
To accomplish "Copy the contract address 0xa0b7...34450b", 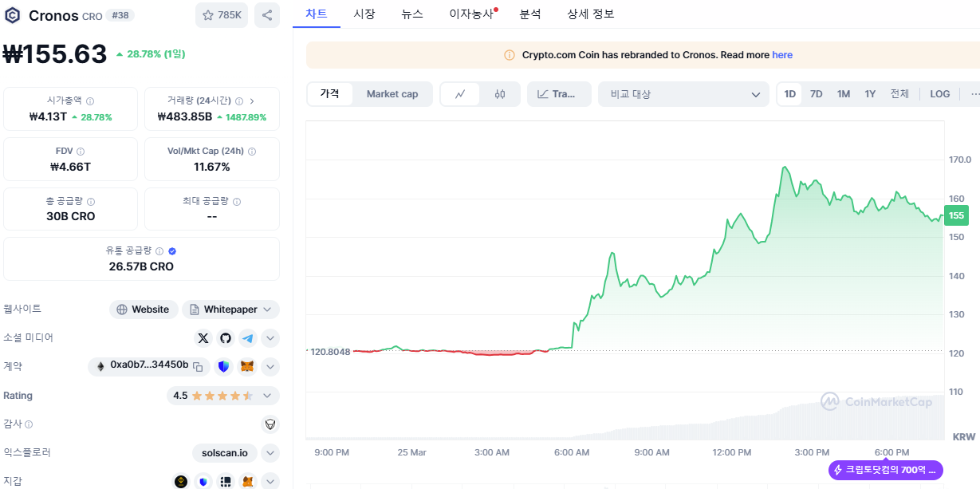I will pos(198,367).
